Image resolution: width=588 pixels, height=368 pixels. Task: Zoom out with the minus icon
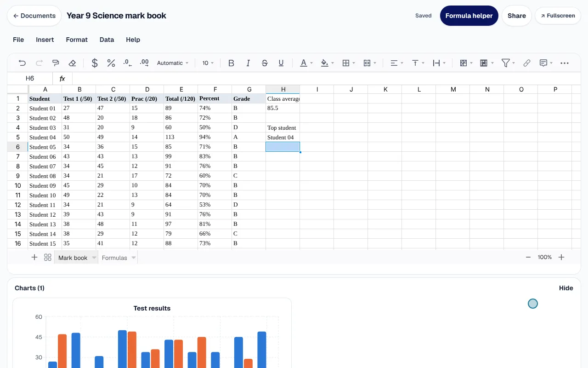pos(528,258)
